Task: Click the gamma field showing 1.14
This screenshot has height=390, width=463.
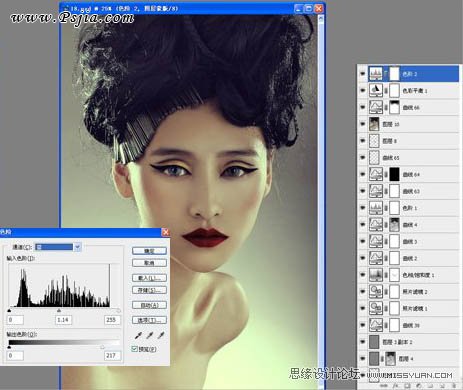Action: point(63,320)
